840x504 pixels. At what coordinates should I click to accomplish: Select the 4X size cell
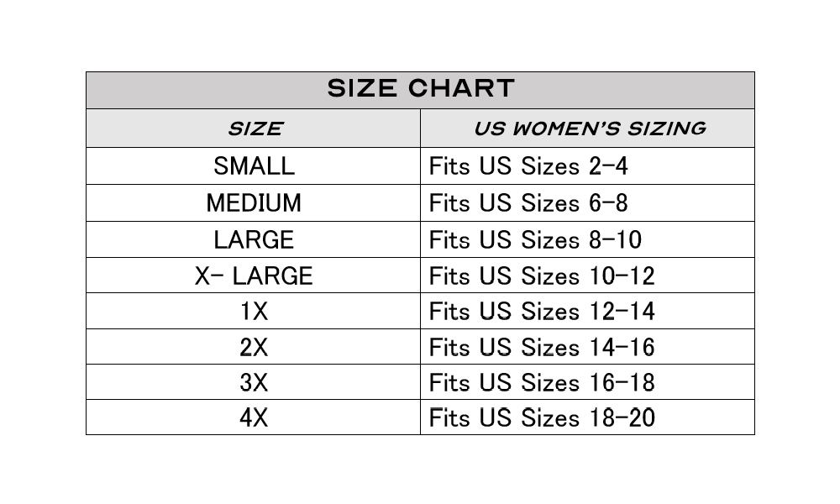pyautogui.click(x=254, y=417)
